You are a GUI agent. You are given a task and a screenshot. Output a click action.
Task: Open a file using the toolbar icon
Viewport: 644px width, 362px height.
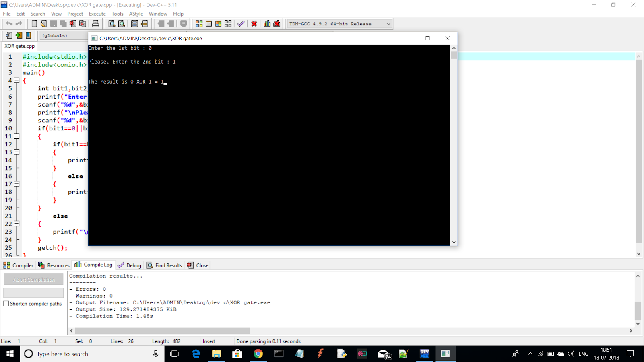43,23
